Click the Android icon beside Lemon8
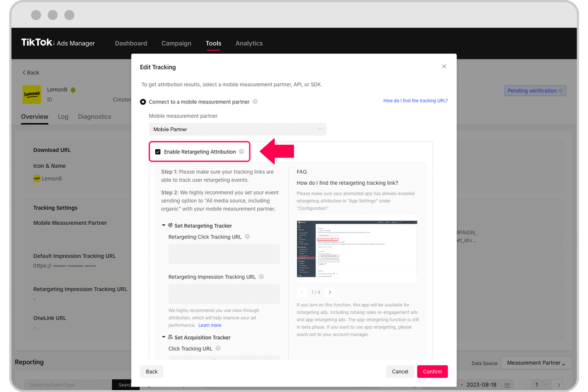The image size is (588, 392). (x=73, y=90)
